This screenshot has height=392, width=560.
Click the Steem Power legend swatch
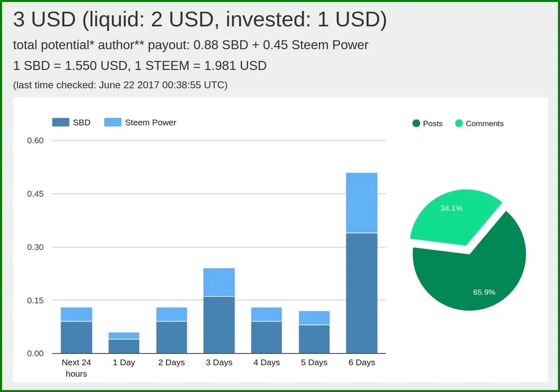click(x=112, y=122)
